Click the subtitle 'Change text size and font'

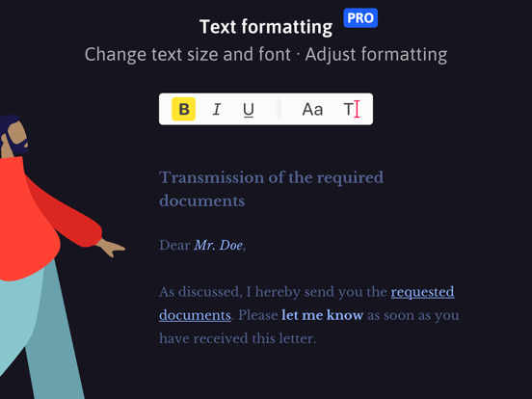click(188, 55)
